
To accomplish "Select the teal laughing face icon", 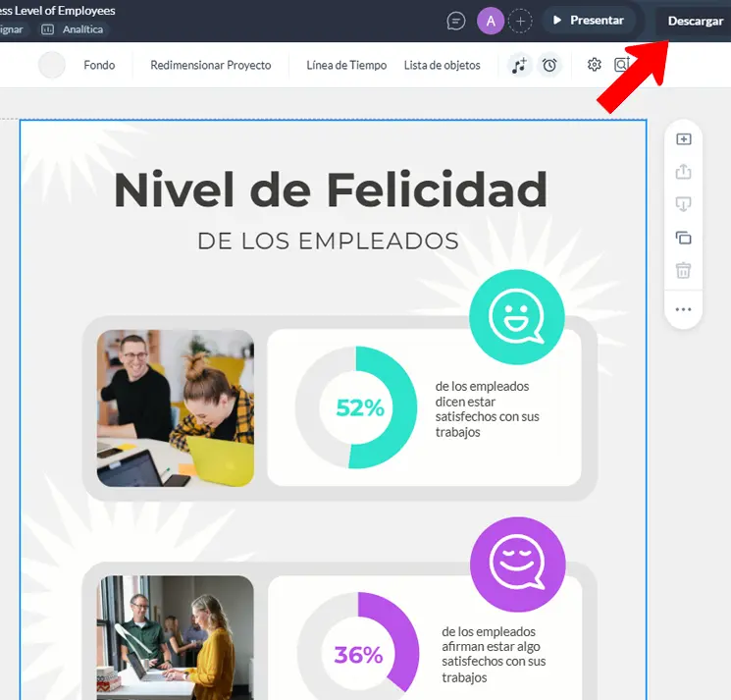I will (x=516, y=317).
